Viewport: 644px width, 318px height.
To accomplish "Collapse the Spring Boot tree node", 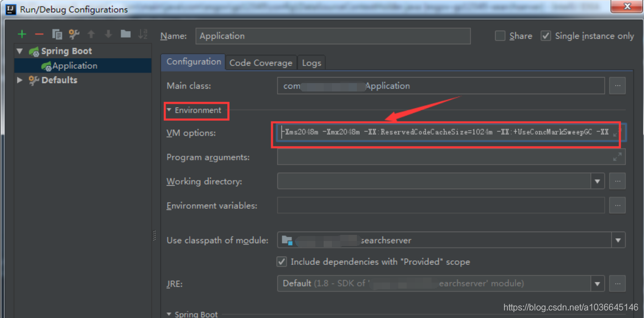I will pos(19,52).
